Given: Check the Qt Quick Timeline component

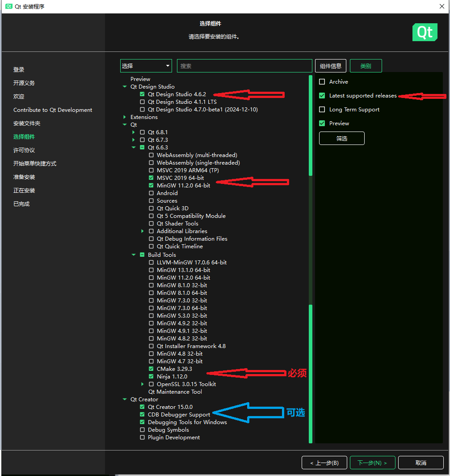Looking at the screenshot, I should click(x=151, y=246).
